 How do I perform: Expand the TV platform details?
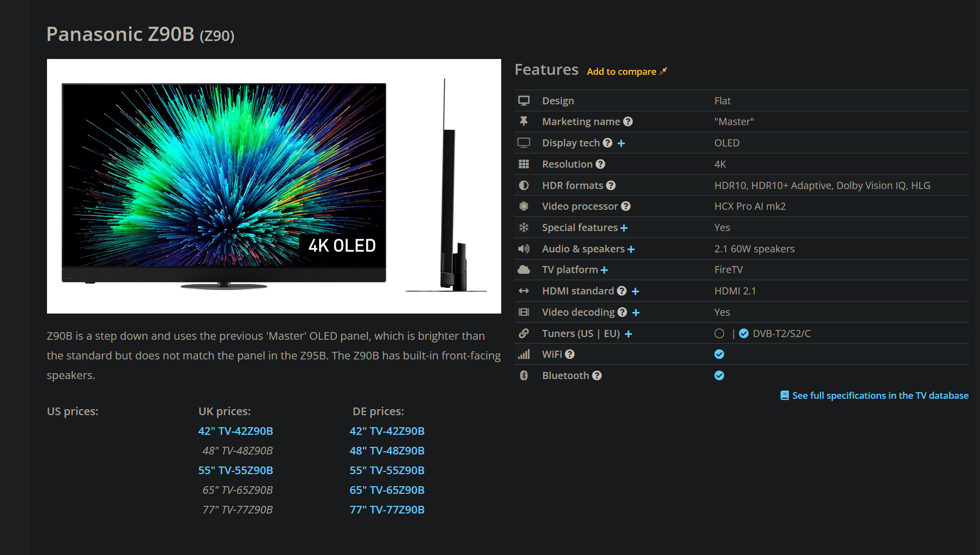coord(604,270)
